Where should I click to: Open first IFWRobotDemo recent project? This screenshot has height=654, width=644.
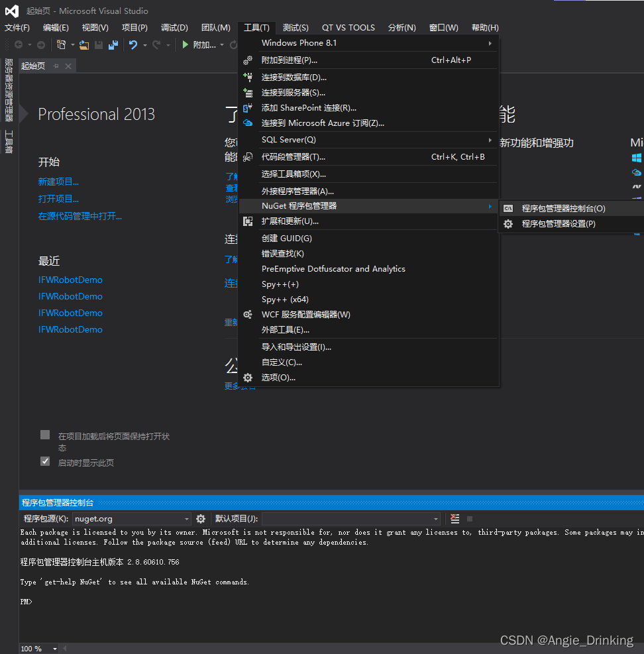(70, 280)
